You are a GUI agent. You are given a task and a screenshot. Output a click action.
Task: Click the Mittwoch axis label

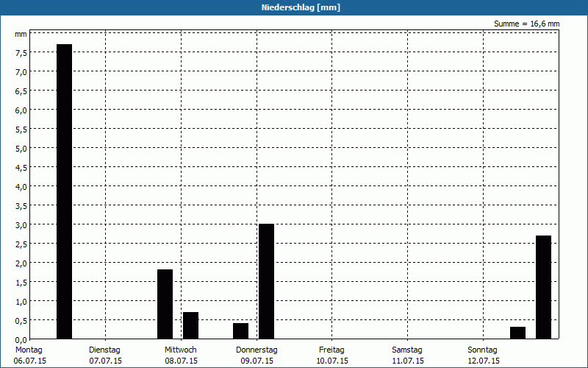[x=180, y=350]
